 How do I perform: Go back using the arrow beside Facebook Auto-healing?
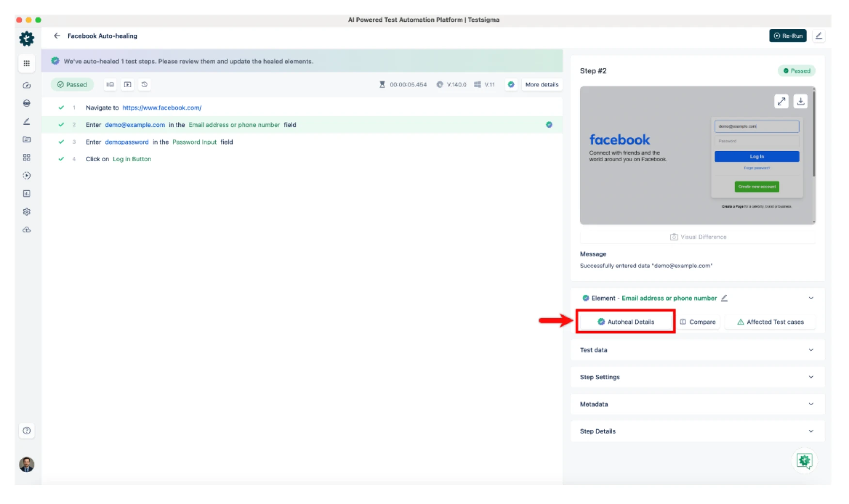point(57,36)
